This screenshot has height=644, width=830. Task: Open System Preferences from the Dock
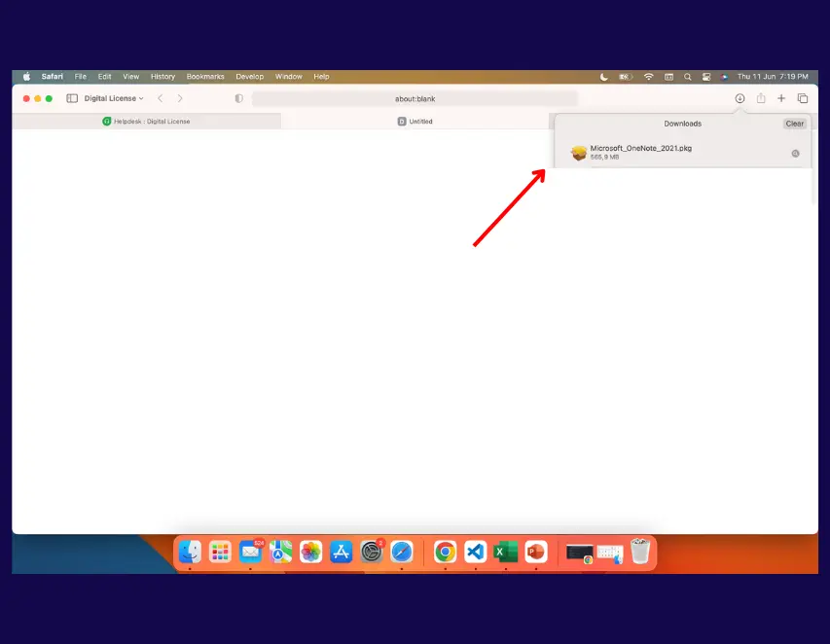coord(372,553)
